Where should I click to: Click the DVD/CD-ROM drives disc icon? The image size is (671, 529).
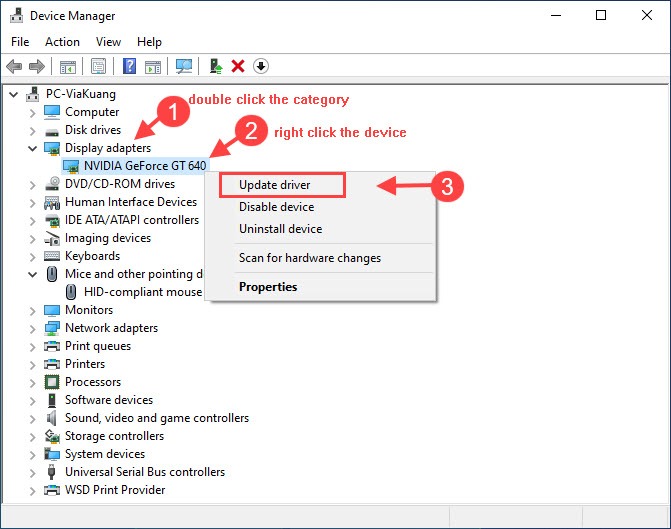(52, 184)
